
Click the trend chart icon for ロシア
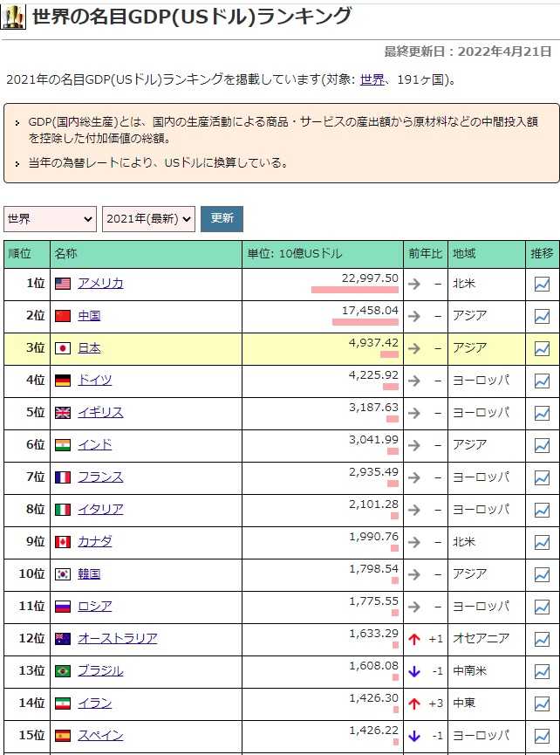pos(542,607)
